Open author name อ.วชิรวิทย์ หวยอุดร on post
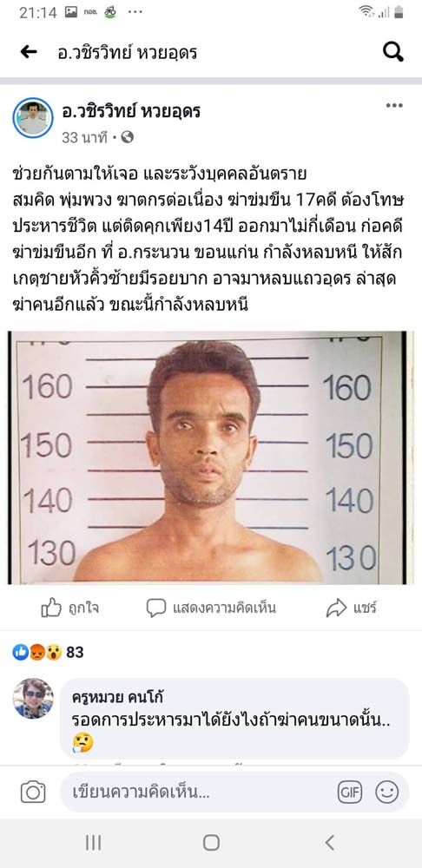This screenshot has height=868, width=422. pyautogui.click(x=131, y=112)
